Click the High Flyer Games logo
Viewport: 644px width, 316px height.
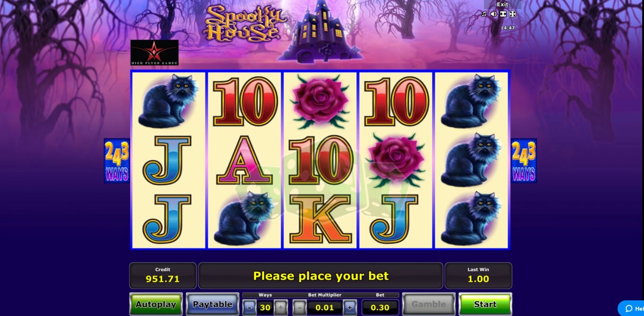coord(155,52)
